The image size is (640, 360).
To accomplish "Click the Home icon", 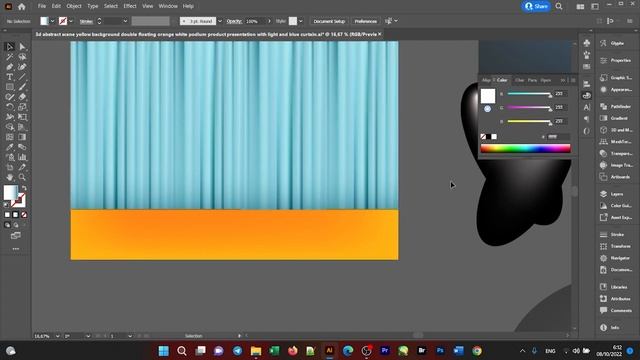I will tap(22, 7).
